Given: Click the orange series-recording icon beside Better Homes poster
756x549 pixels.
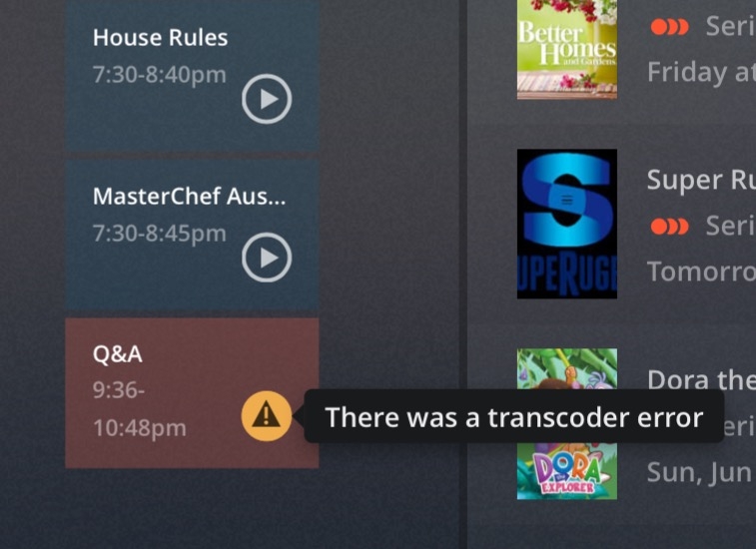Looking at the screenshot, I should 669,27.
